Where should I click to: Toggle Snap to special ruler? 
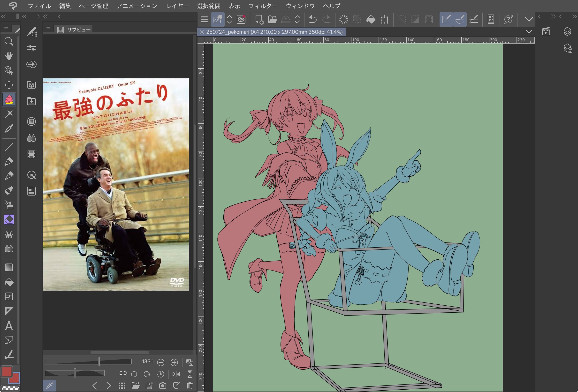pos(460,19)
